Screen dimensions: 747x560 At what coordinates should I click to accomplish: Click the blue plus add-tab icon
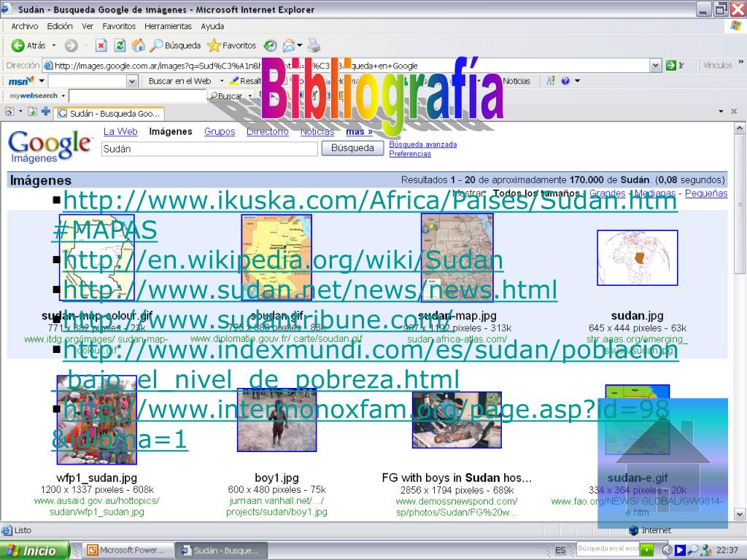[x=46, y=112]
